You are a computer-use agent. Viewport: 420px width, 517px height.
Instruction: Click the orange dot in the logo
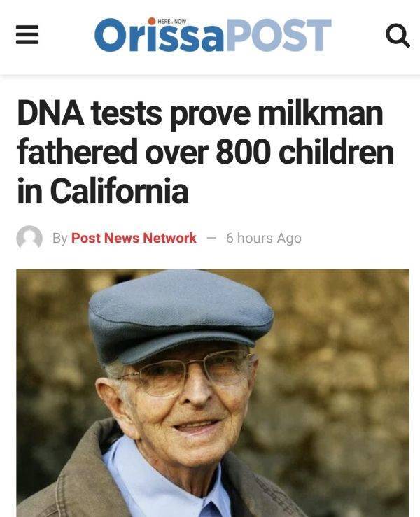(x=152, y=22)
